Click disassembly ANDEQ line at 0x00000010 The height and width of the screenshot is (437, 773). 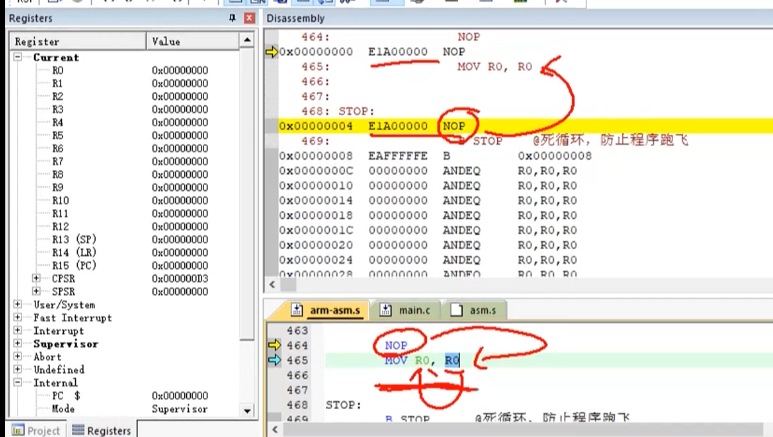click(x=526, y=185)
